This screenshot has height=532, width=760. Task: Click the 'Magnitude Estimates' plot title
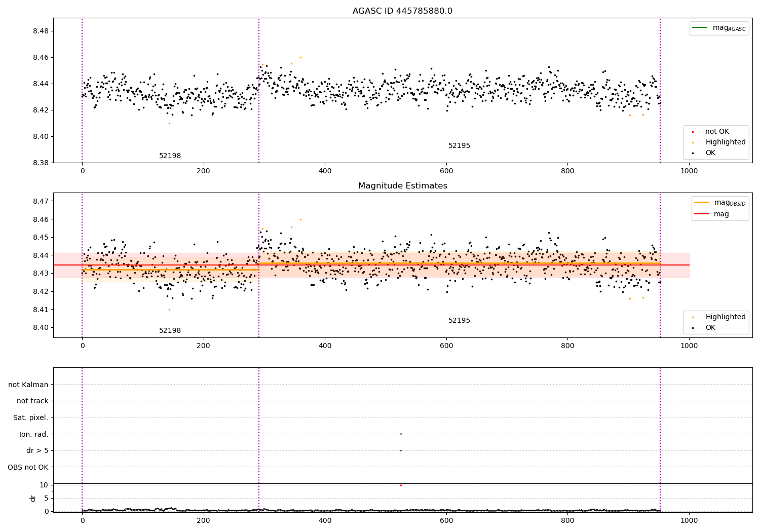tap(402, 186)
